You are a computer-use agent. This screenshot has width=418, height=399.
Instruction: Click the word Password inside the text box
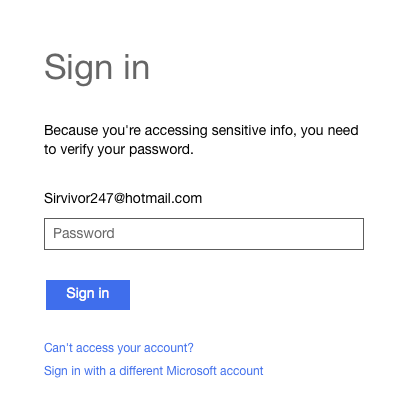[x=84, y=233]
